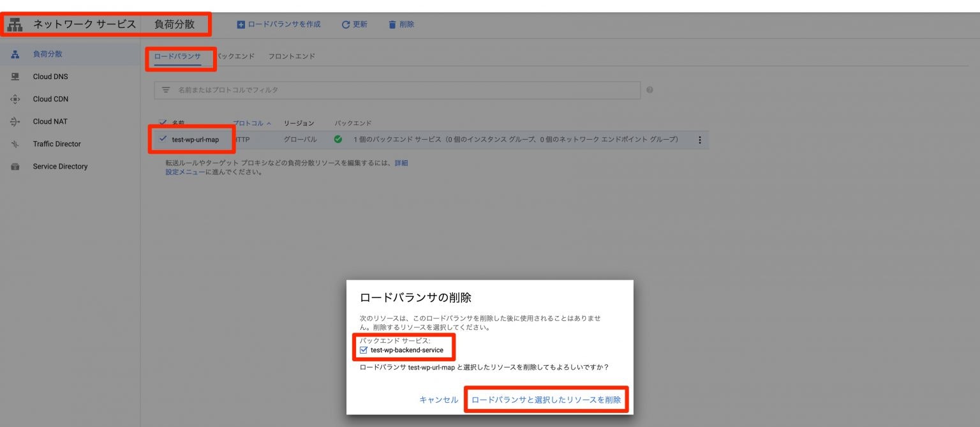Viewport: 980px width, 427px height.
Task: Open the three-dot menu on test-wp-url-map
Action: 699,140
